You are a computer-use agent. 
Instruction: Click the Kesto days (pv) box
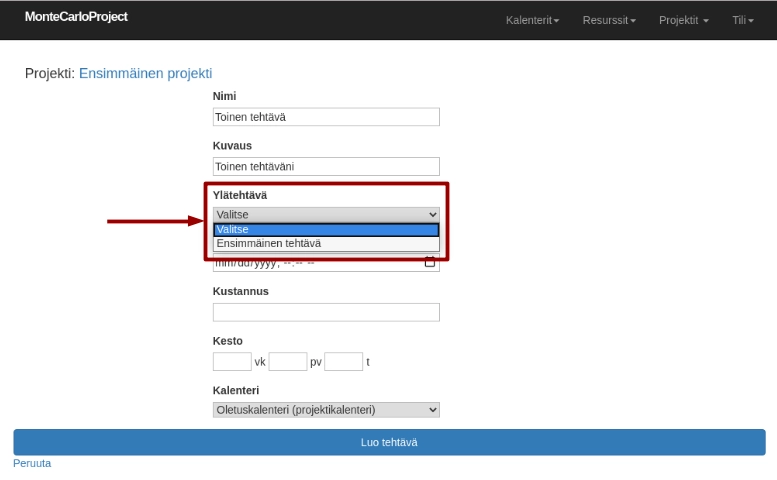[x=287, y=361]
